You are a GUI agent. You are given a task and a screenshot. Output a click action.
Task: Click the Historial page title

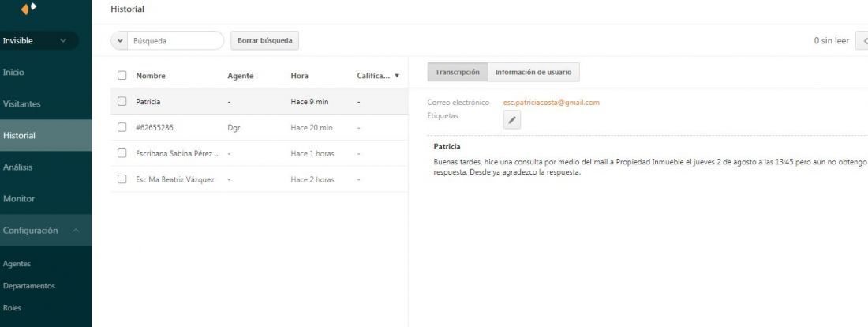click(x=127, y=9)
